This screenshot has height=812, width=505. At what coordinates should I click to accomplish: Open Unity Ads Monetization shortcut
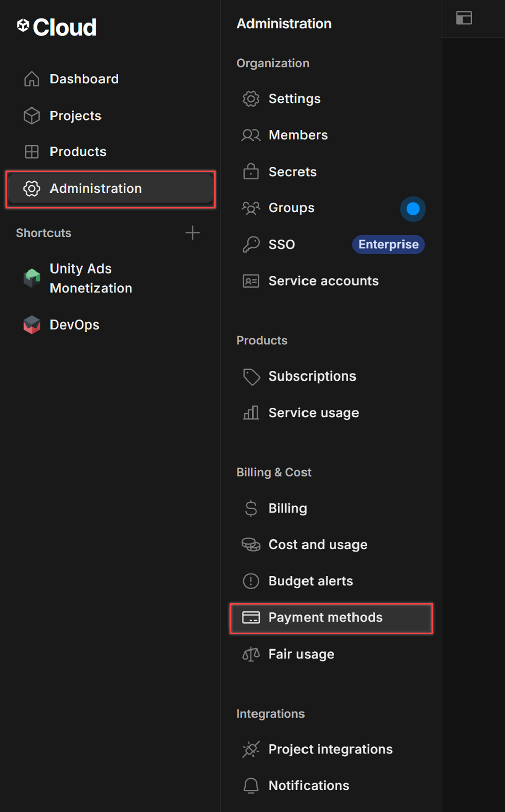click(110, 278)
